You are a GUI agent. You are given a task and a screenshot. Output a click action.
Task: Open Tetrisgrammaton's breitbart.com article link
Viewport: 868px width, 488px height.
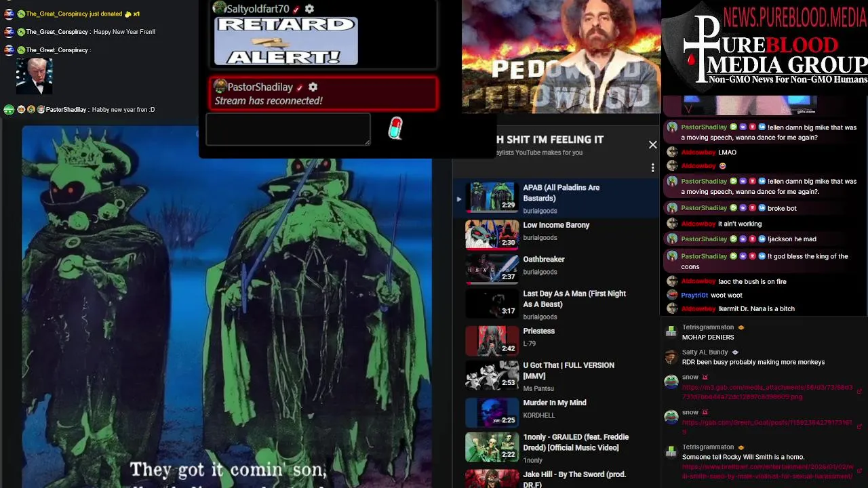click(767, 472)
